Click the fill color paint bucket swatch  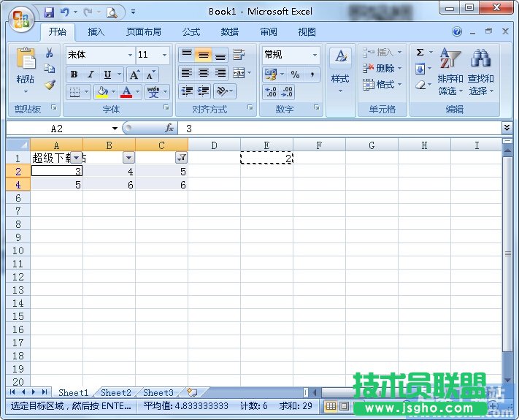click(x=101, y=92)
